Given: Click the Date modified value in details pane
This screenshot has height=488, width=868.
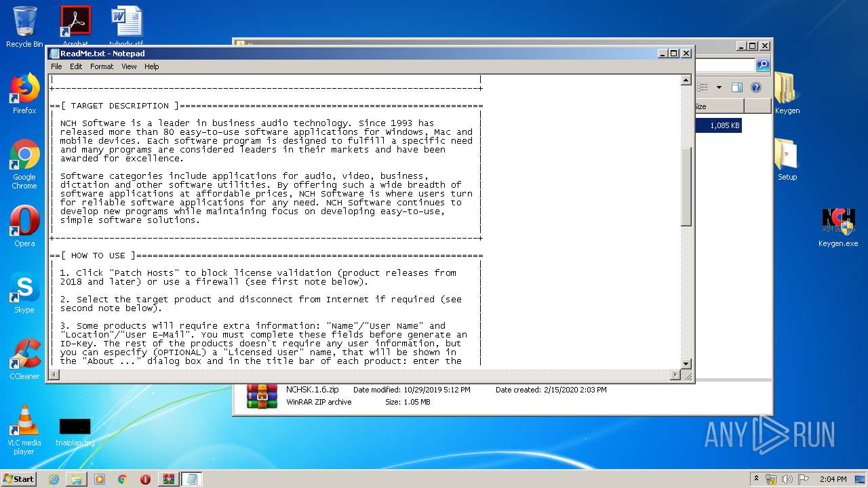Looking at the screenshot, I should [437, 390].
